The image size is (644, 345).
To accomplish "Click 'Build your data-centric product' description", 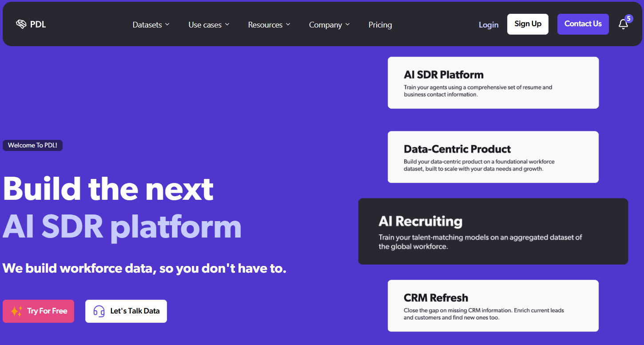I will [x=479, y=165].
